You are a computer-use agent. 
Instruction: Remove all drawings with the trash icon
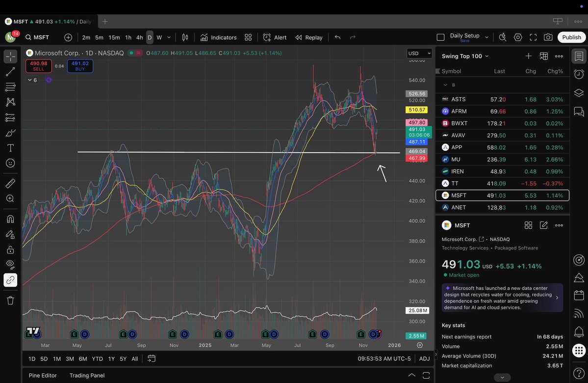point(10,300)
